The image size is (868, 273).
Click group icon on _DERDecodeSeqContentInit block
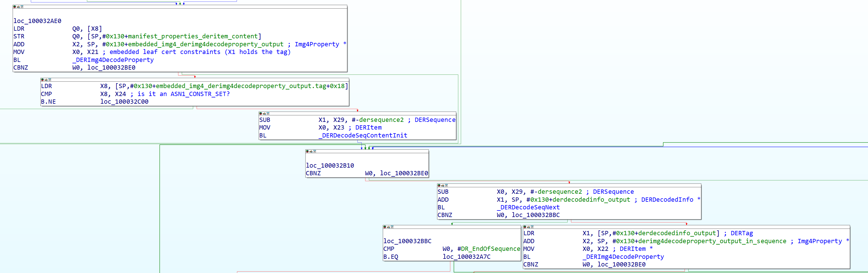(x=268, y=114)
